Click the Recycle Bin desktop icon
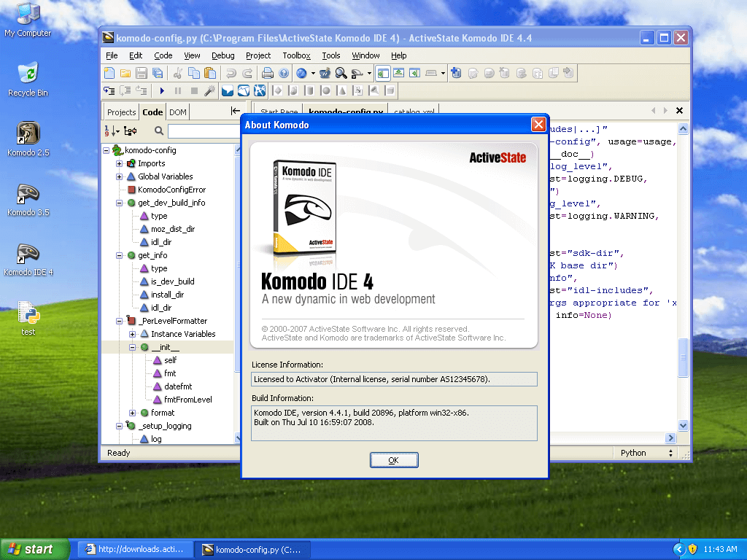The image size is (747, 560). [x=28, y=79]
